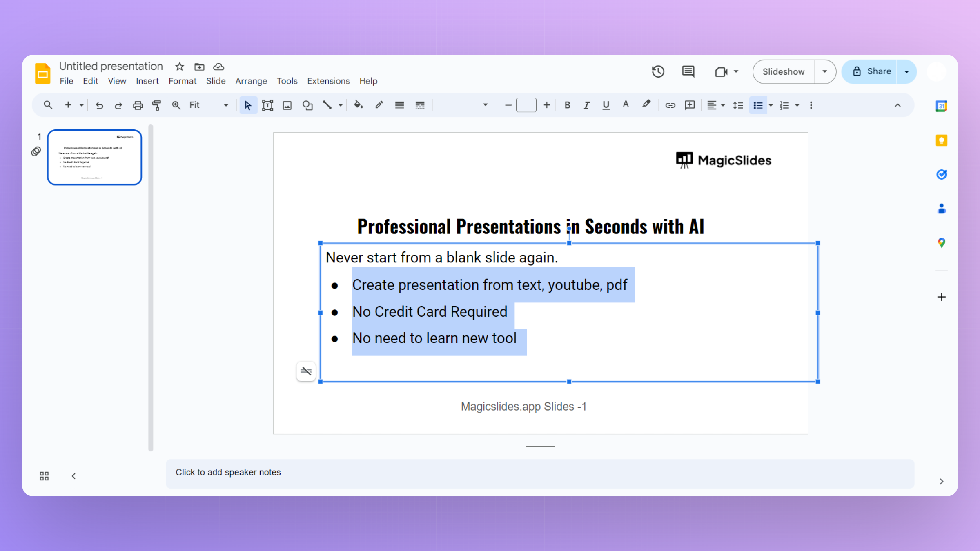Start the Slideshow button
This screenshot has height=551, width=980.
click(x=783, y=72)
